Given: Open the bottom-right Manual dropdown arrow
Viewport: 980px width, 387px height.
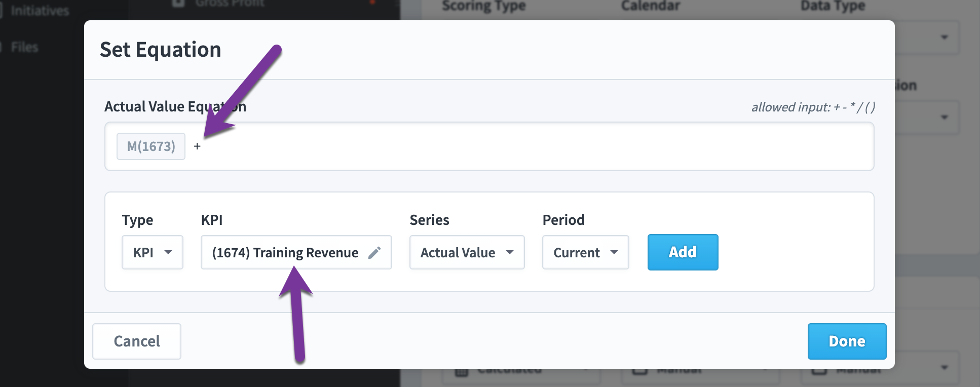Looking at the screenshot, I should pyautogui.click(x=944, y=367).
